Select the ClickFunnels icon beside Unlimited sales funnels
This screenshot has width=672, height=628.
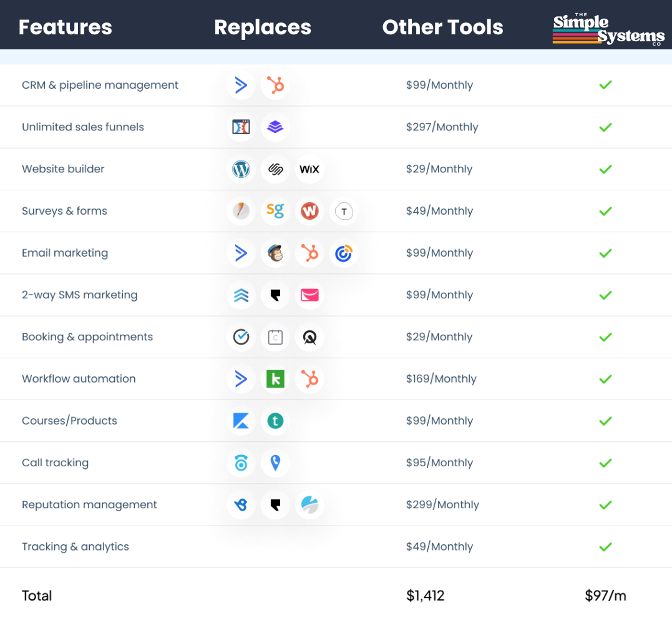241,127
